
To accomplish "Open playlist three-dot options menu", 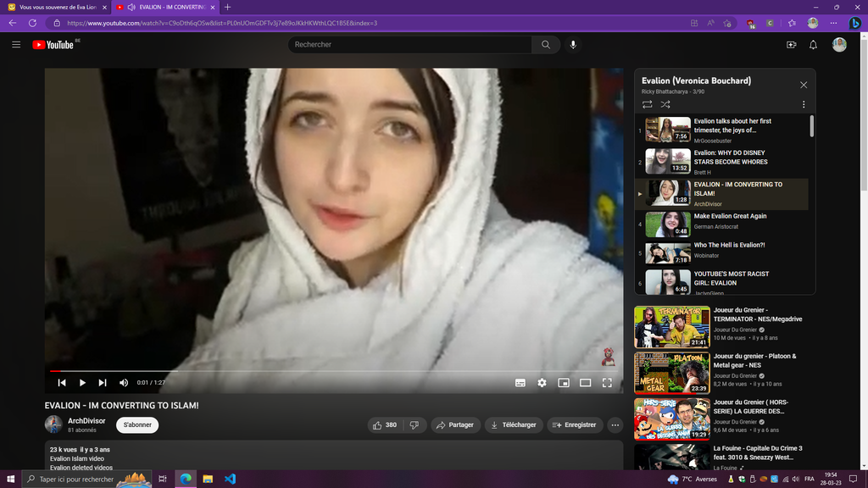I will [x=804, y=104].
